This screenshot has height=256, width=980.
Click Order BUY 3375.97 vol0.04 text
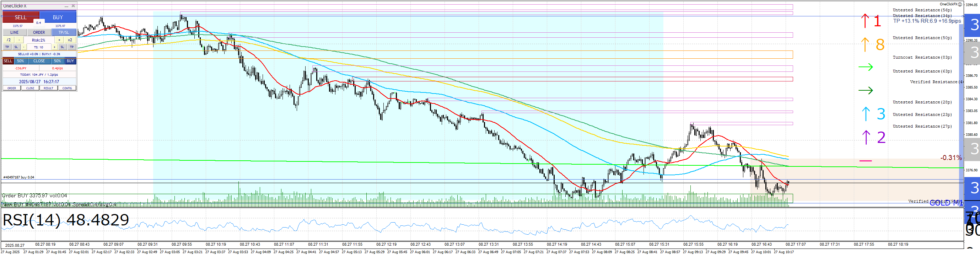point(34,196)
